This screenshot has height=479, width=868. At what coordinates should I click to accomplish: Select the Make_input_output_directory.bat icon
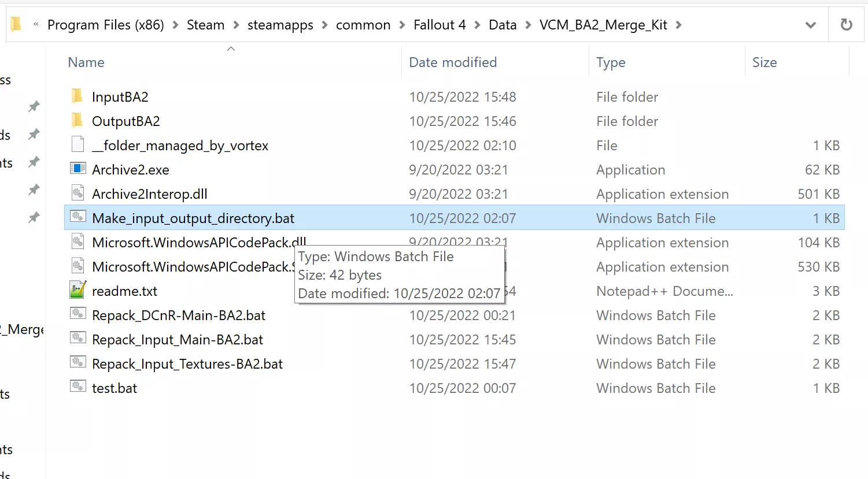click(77, 217)
